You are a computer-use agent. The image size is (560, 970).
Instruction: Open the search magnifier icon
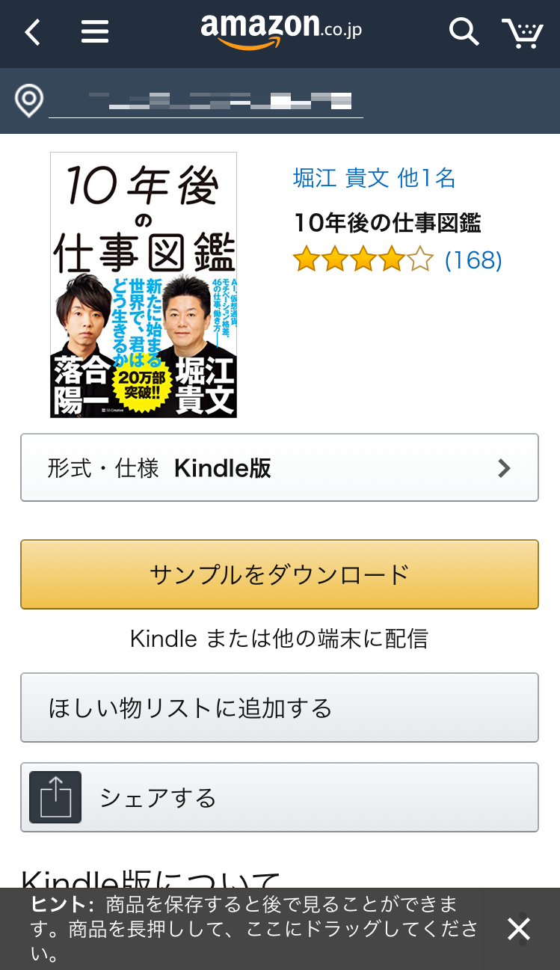(x=464, y=32)
